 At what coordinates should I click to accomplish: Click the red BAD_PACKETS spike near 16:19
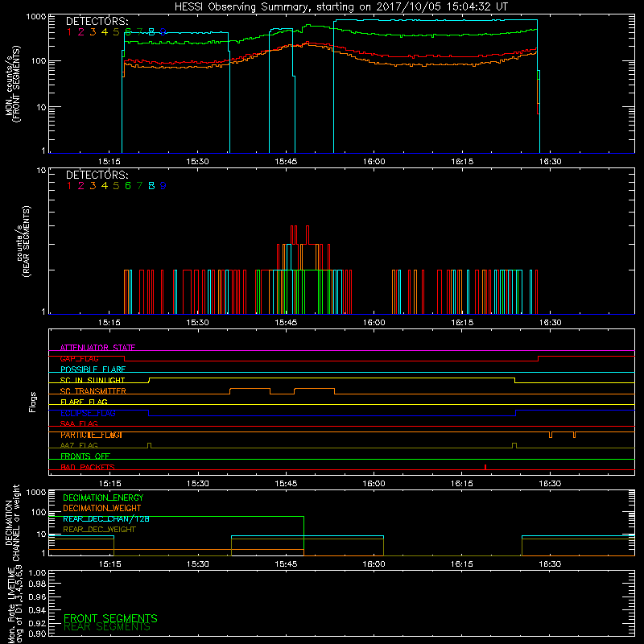pos(485,467)
